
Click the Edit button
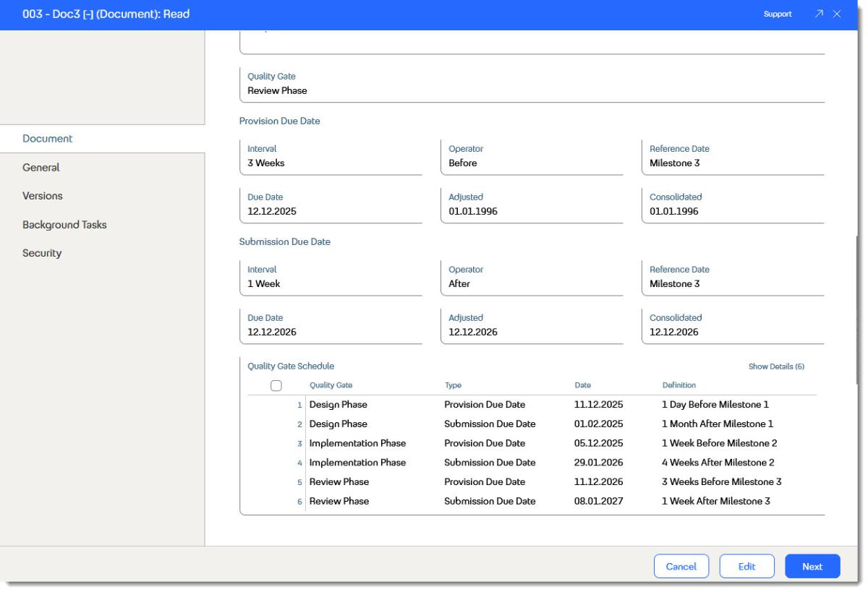746,567
